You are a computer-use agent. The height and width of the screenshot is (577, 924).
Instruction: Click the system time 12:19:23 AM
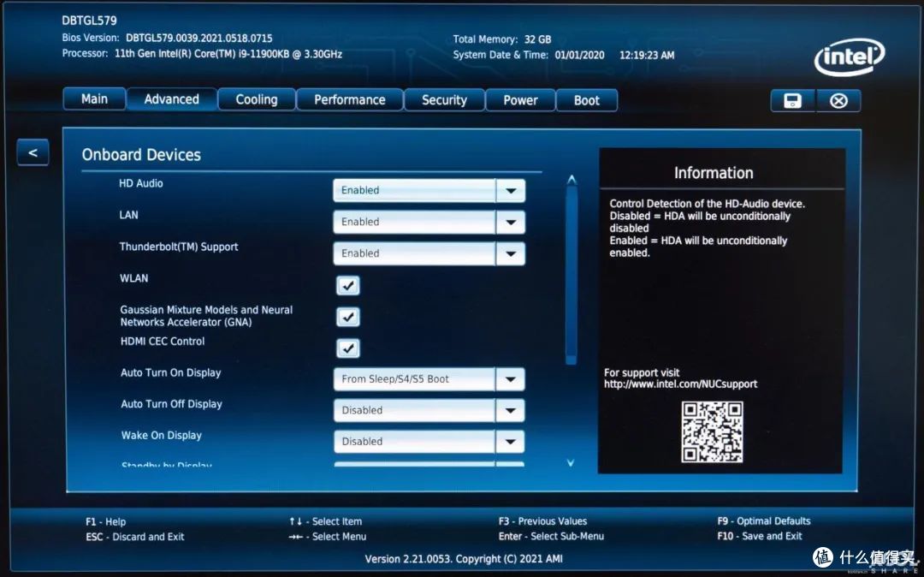647,55
